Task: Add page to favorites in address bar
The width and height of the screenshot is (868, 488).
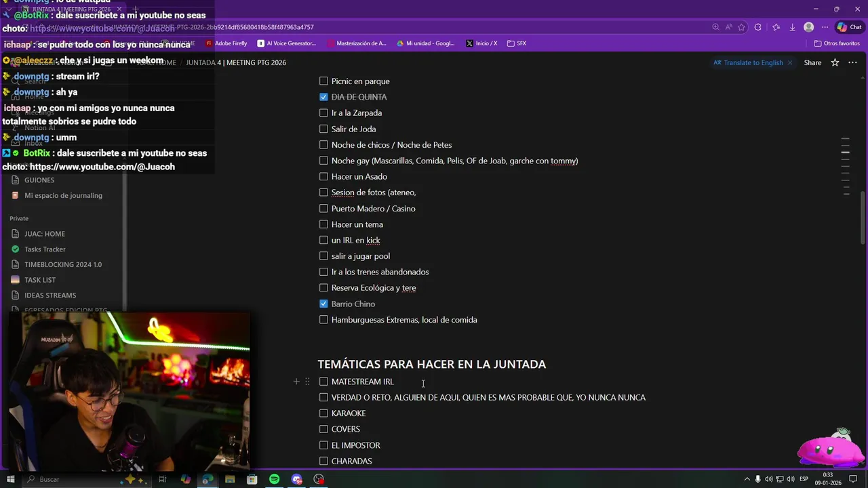Action: (x=741, y=27)
